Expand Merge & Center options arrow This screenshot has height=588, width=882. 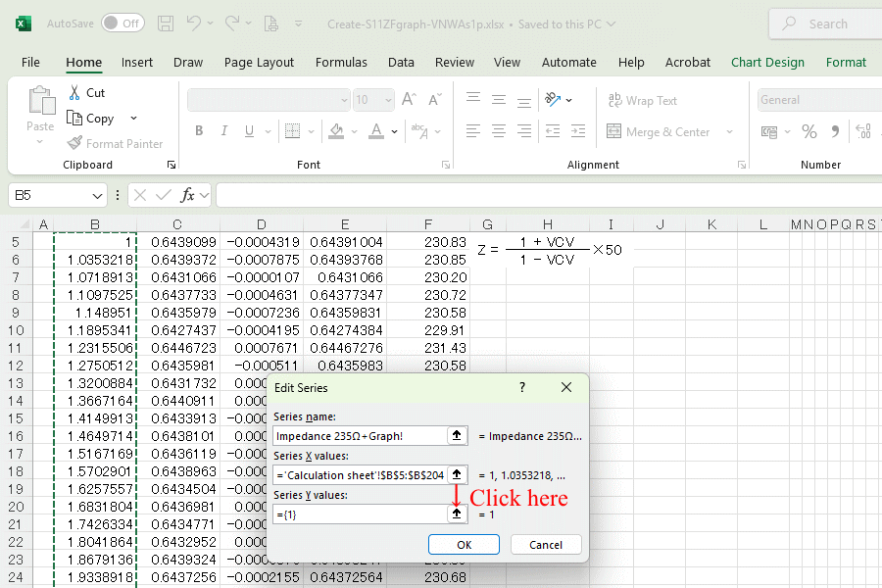point(729,131)
